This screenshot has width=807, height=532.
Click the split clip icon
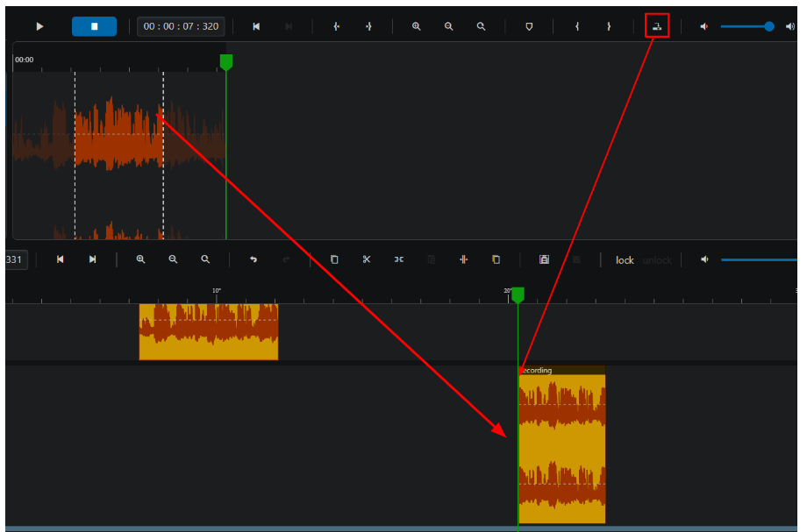[464, 259]
